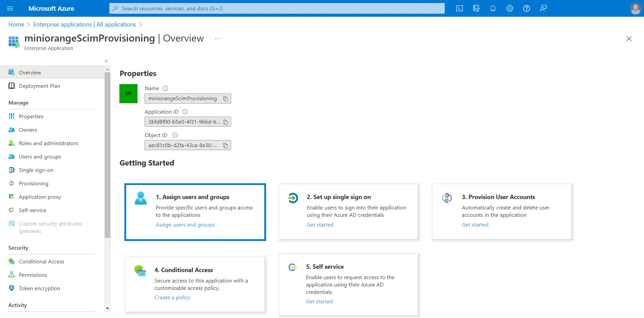Copy the Application ID value
This screenshot has height=318, width=644.
tap(226, 122)
